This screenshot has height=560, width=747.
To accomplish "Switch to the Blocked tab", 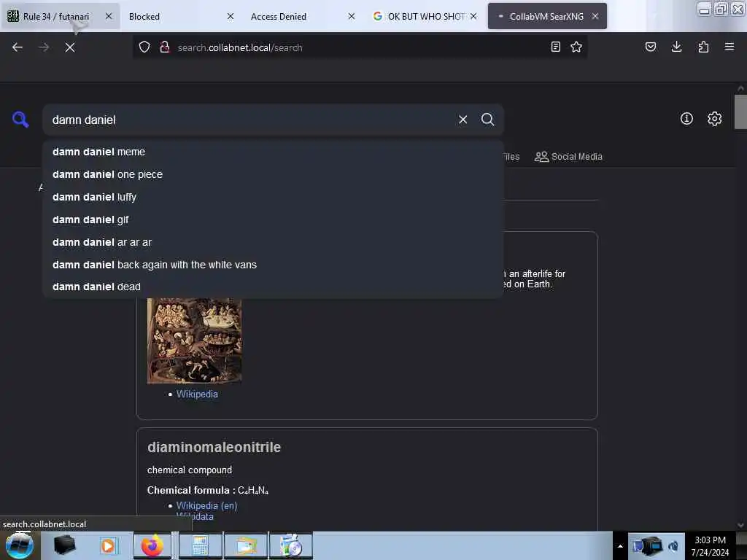I will [180, 16].
